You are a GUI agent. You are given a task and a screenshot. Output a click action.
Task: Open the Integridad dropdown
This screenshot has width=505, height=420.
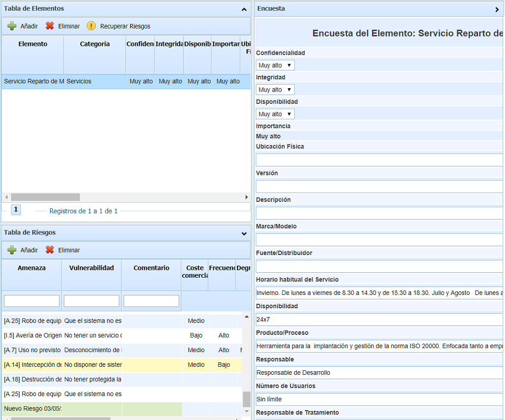[x=275, y=90]
